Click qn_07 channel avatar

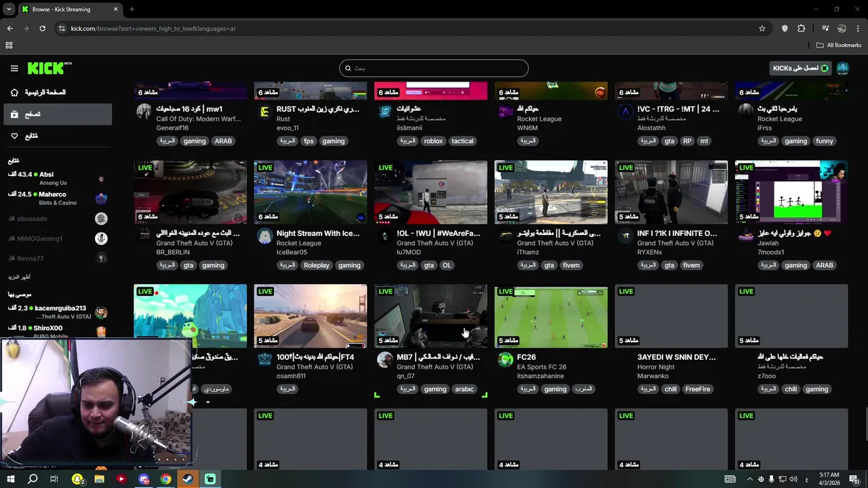tap(384, 359)
